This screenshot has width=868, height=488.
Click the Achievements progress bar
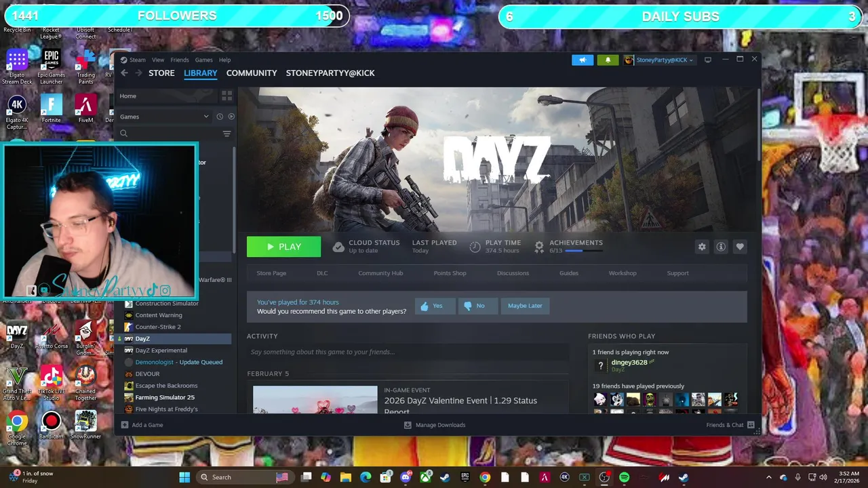point(583,251)
